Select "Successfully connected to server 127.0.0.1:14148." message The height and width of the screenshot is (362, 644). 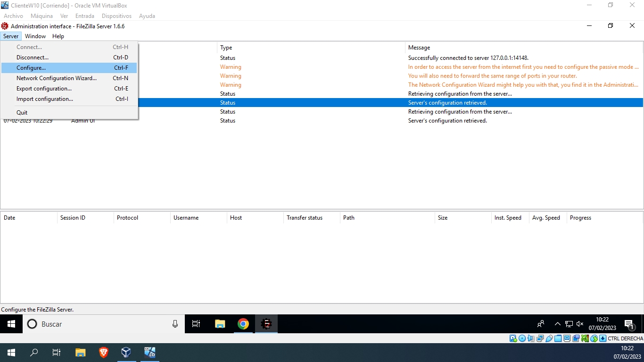pyautogui.click(x=468, y=58)
